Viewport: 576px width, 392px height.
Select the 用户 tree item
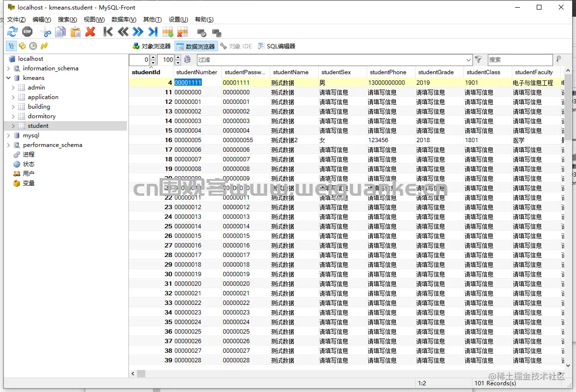pyautogui.click(x=28, y=174)
